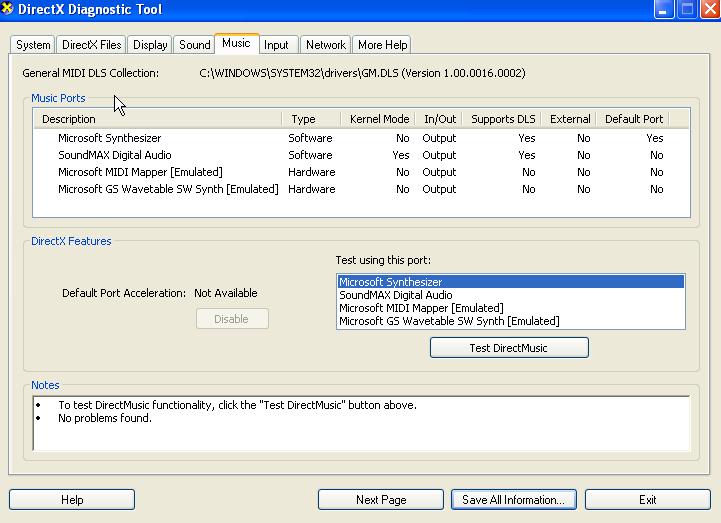Open the DirectX Files tab
The image size is (721, 523).
pyautogui.click(x=91, y=45)
